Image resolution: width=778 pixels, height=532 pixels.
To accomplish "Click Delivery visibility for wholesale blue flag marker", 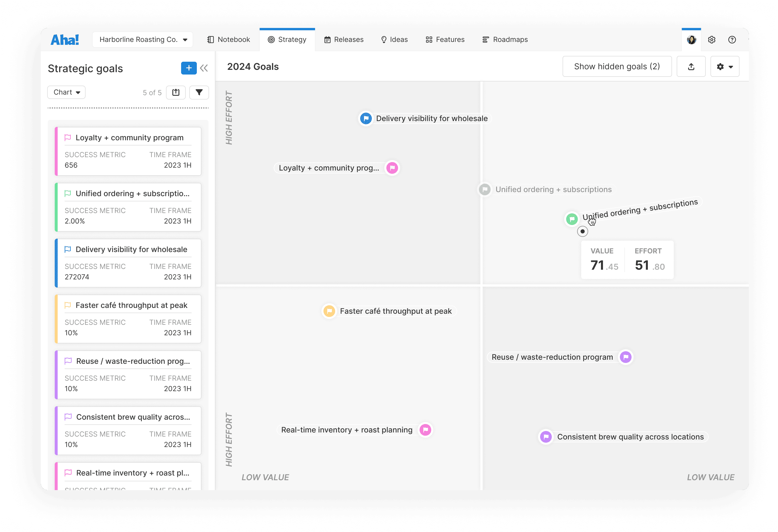I will [x=366, y=118].
